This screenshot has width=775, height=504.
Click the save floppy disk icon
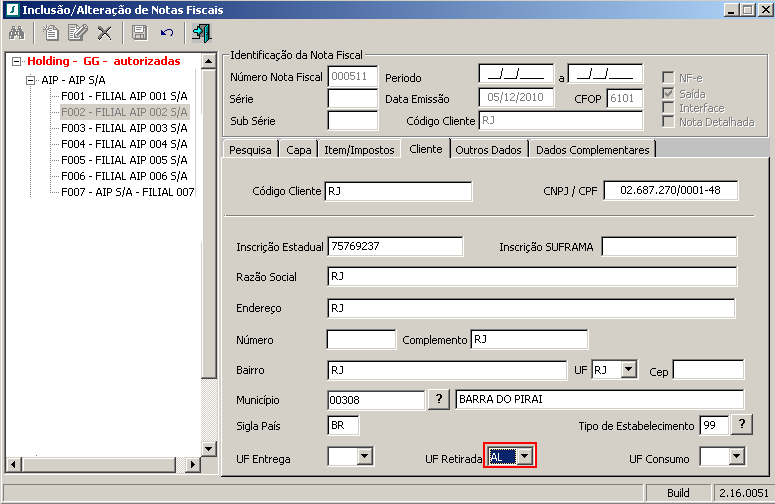[x=140, y=33]
